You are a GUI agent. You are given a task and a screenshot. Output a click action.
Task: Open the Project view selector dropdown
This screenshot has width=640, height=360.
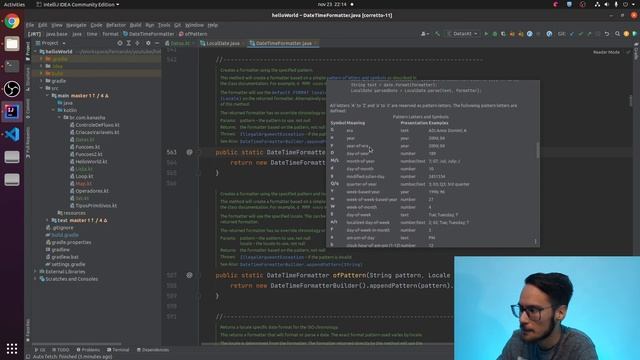(51, 43)
